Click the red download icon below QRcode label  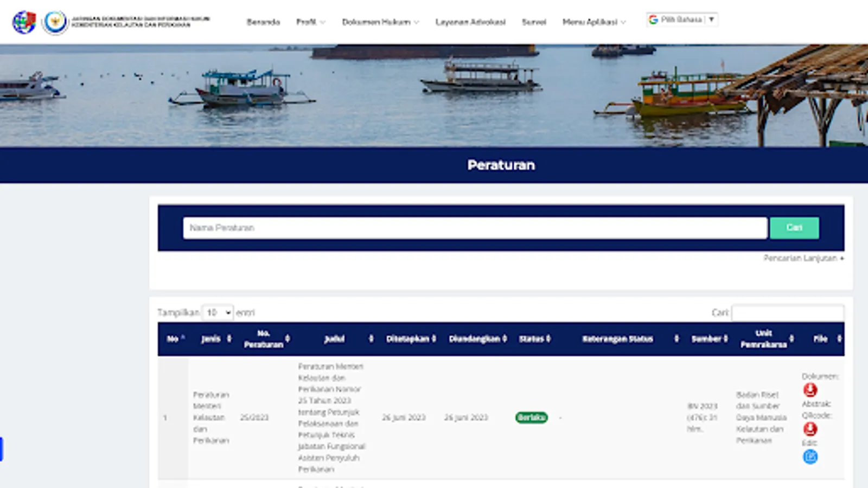810,429
